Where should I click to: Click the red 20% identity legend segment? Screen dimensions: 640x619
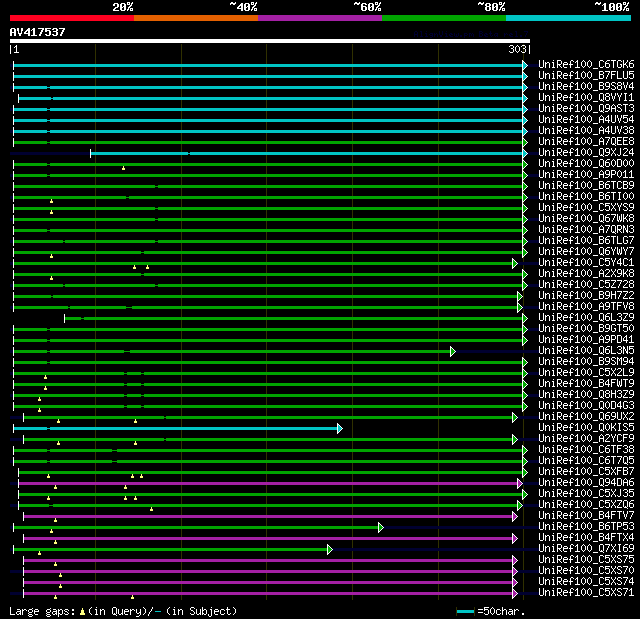(72, 18)
